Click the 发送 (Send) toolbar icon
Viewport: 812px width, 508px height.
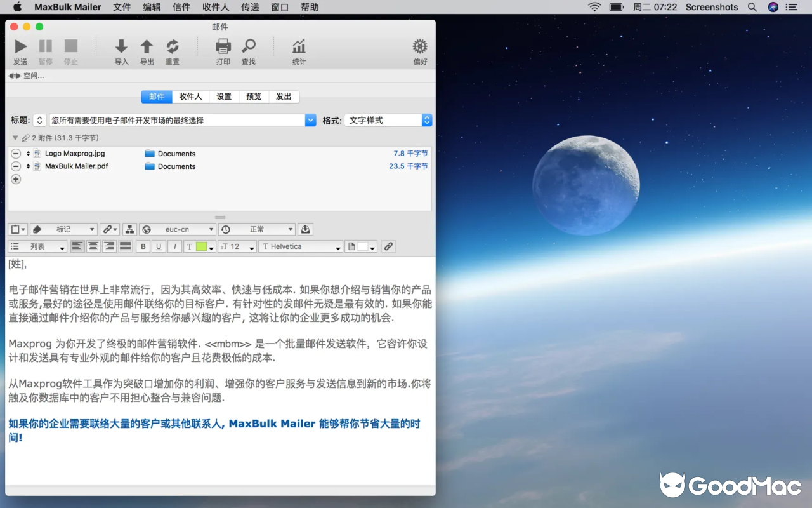click(20, 46)
